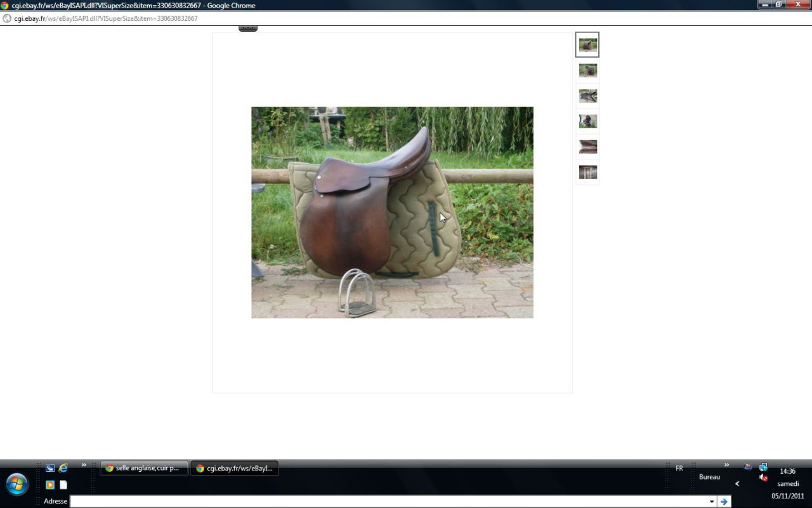This screenshot has width=812, height=508.
Task: Switch to cgi.ebay.fr taskbar window
Action: tap(234, 468)
